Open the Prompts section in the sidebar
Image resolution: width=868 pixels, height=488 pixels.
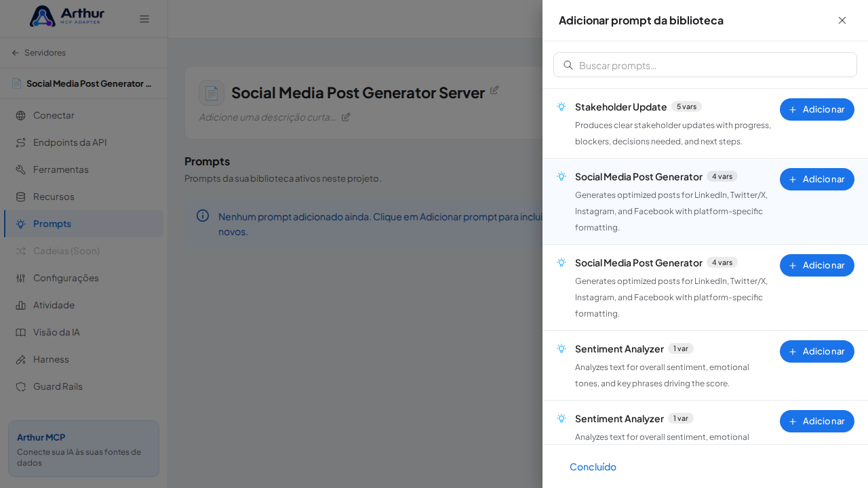point(84,224)
